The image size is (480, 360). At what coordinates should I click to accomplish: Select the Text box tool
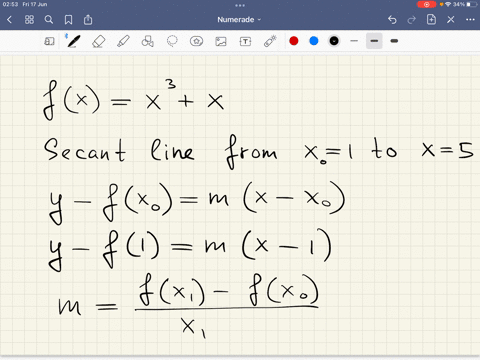click(245, 41)
